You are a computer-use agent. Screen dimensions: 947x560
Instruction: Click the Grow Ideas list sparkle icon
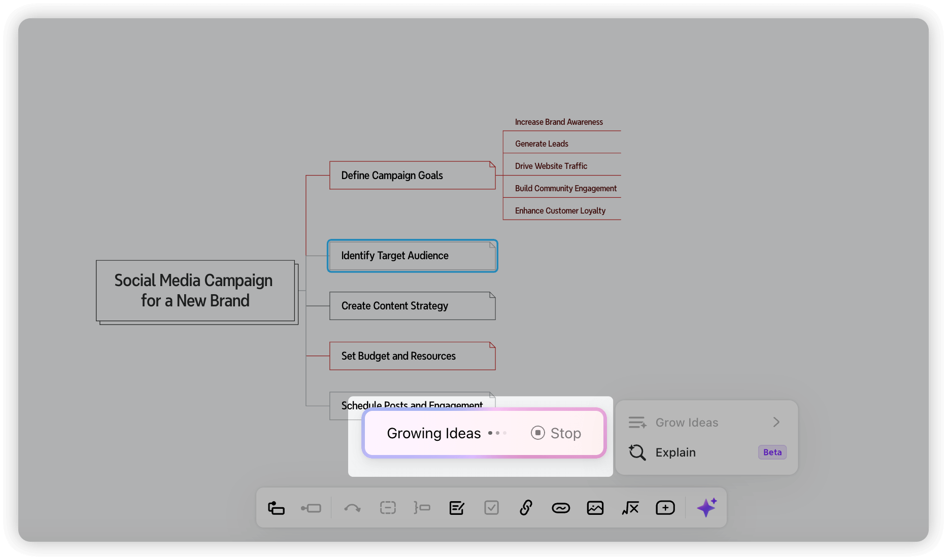tap(637, 423)
